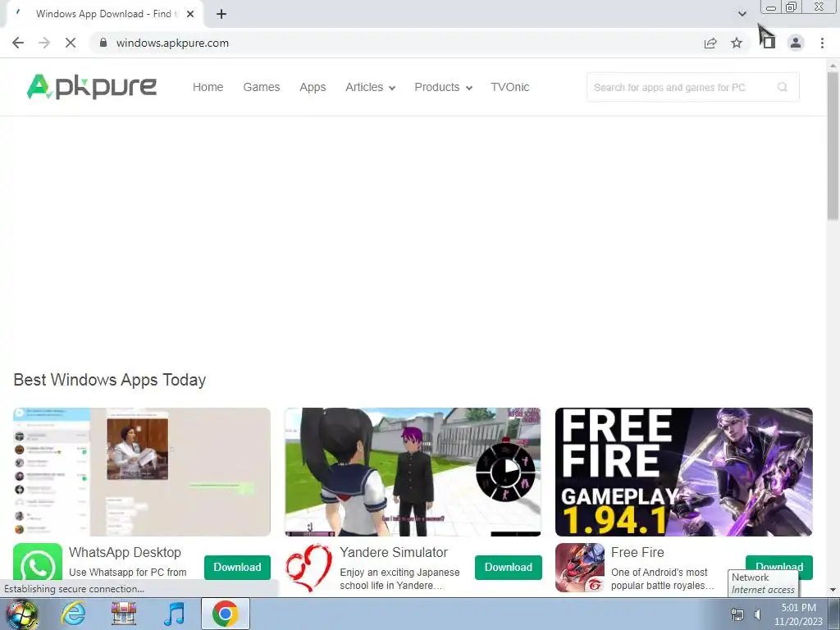Open the Games menu item
This screenshot has height=630, width=840.
point(262,87)
